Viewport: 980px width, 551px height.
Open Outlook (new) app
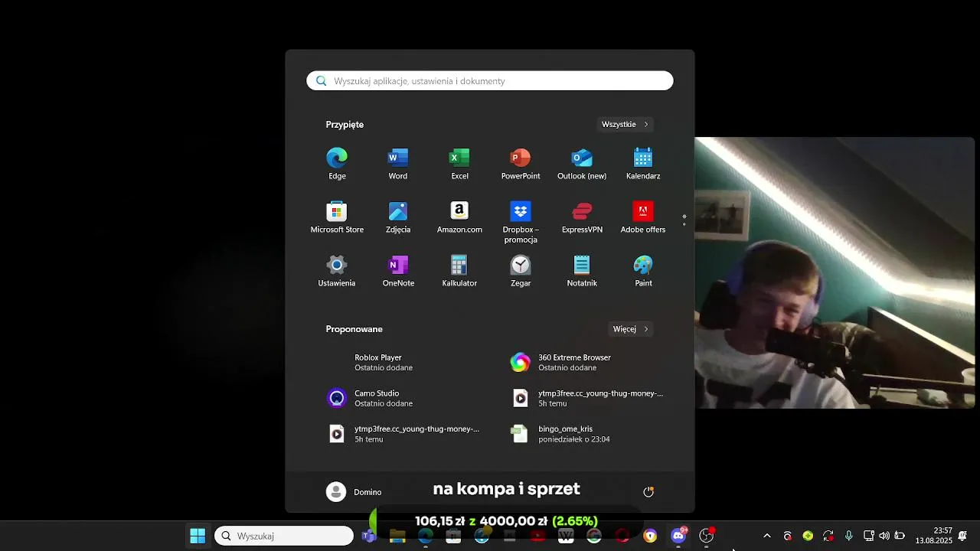tap(582, 164)
